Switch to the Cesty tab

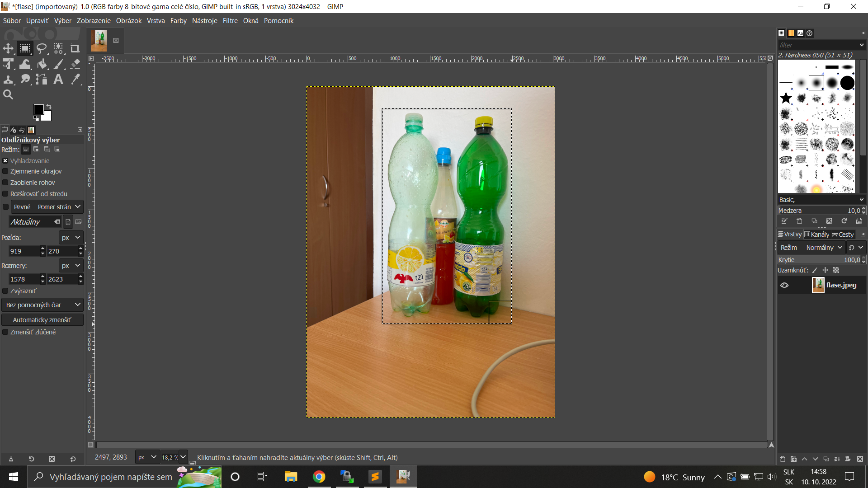point(843,235)
